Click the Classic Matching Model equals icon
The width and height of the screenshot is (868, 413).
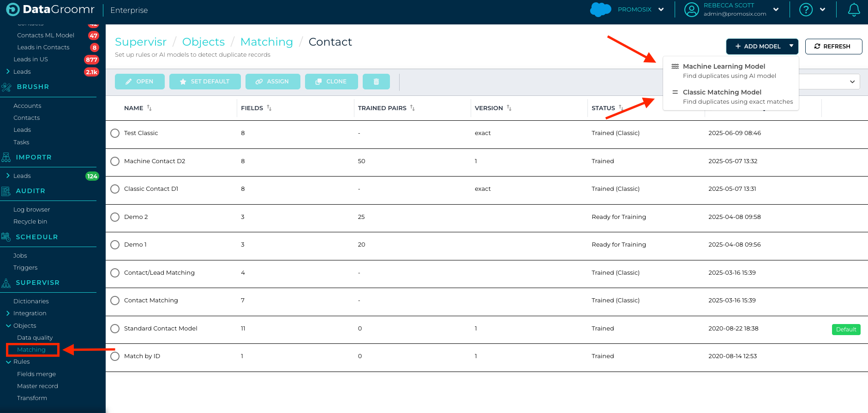click(675, 92)
